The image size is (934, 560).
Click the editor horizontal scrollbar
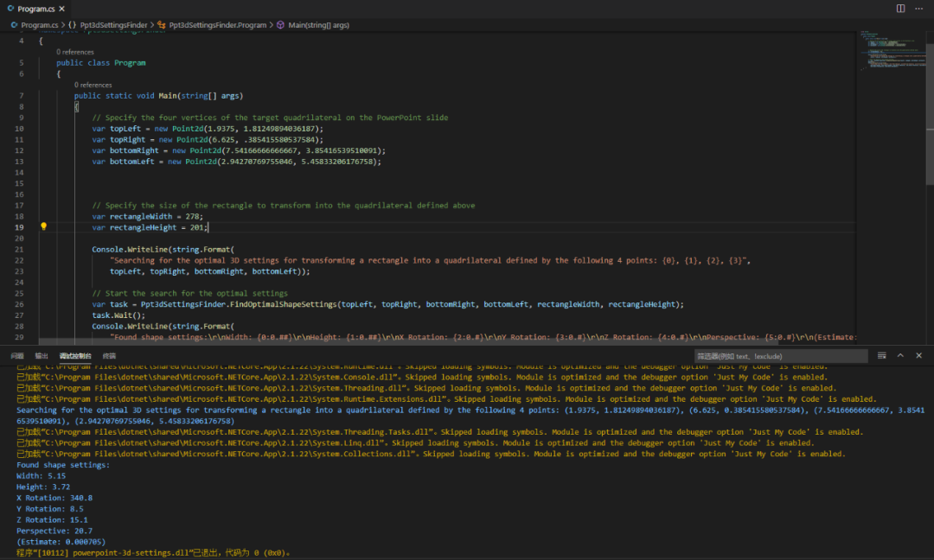tap(408, 342)
